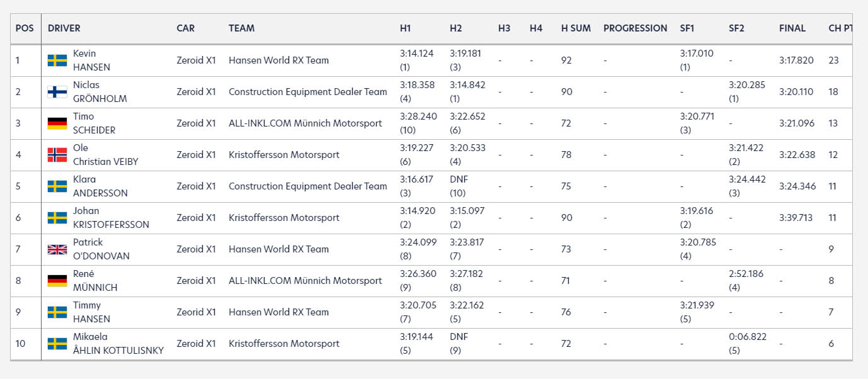Click the H SUM column header
This screenshot has width=868, height=379.
[576, 28]
